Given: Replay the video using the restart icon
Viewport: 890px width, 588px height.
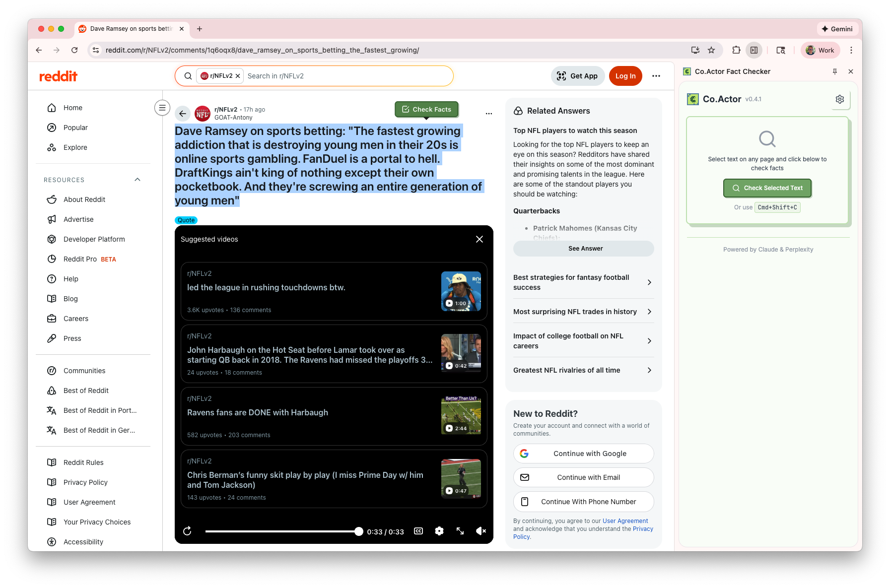Looking at the screenshot, I should click(x=187, y=531).
